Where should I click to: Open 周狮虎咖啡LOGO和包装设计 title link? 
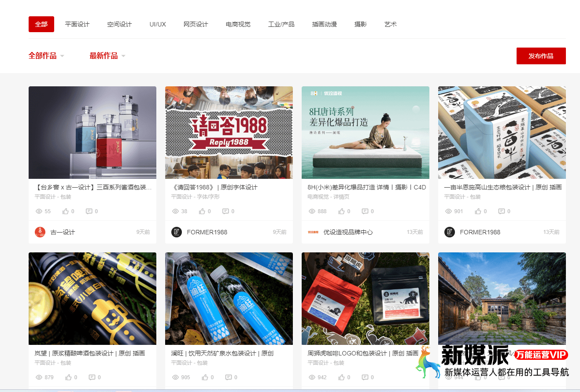(363, 353)
